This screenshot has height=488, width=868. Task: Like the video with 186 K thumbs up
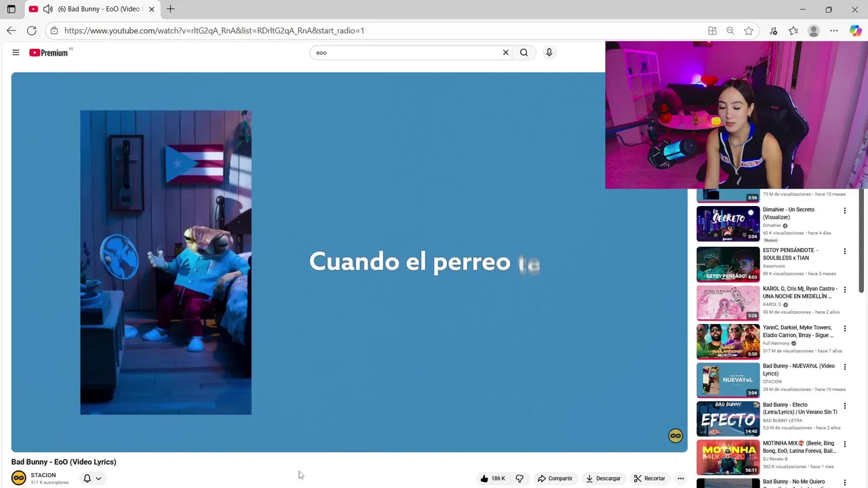point(493,479)
